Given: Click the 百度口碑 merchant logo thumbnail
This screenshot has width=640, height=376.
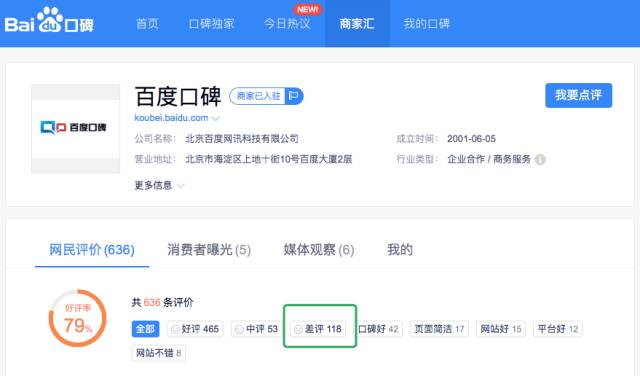Looking at the screenshot, I should coord(76,128).
